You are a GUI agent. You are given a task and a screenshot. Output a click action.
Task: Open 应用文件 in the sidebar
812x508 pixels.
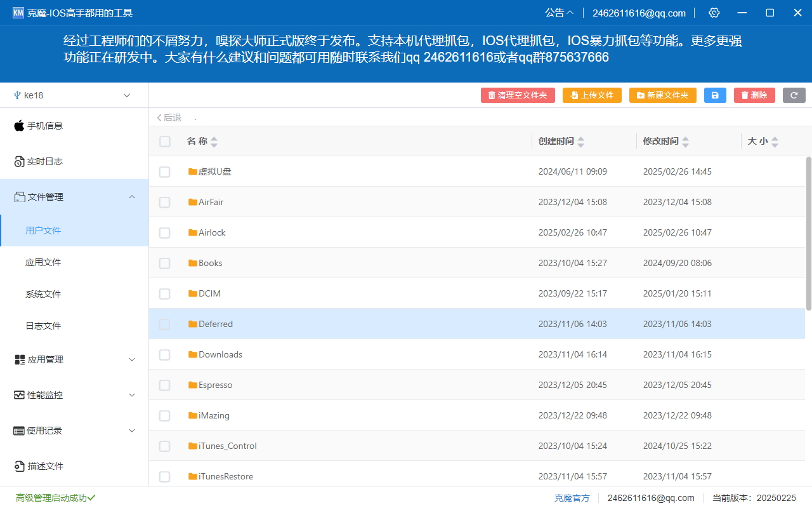pos(74,262)
